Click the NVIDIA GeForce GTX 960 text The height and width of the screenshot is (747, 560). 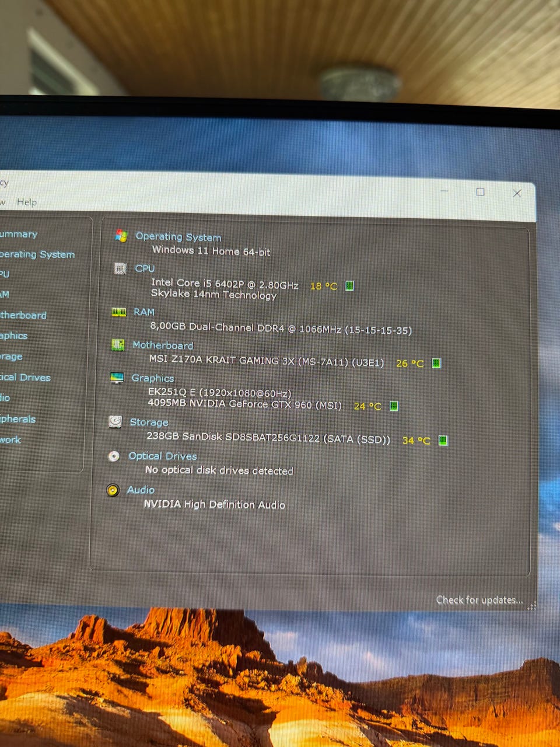[244, 404]
